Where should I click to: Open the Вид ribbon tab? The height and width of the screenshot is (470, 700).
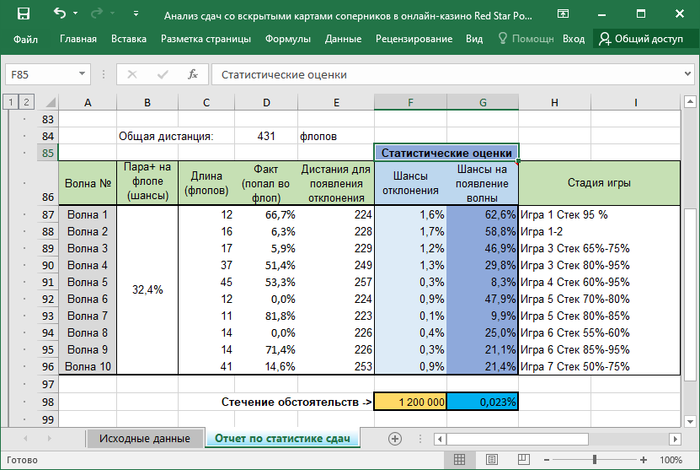pyautogui.click(x=474, y=39)
